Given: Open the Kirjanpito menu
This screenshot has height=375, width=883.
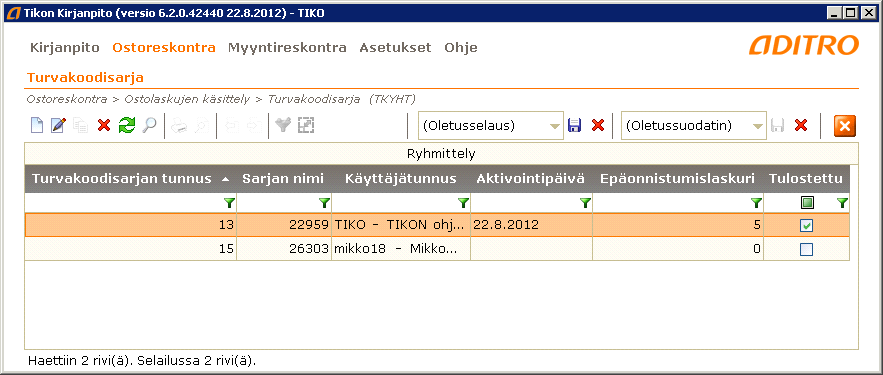Looking at the screenshot, I should [x=65, y=48].
